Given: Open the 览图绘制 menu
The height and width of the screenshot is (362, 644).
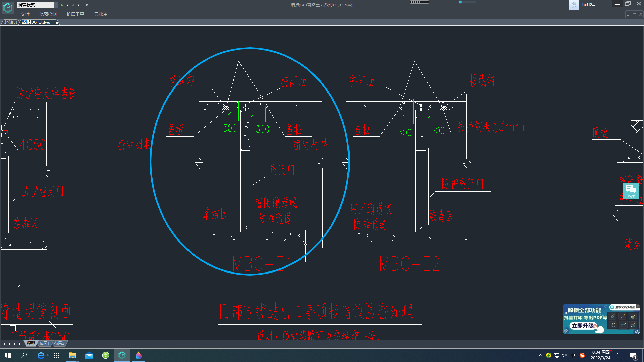Looking at the screenshot, I should [48, 14].
